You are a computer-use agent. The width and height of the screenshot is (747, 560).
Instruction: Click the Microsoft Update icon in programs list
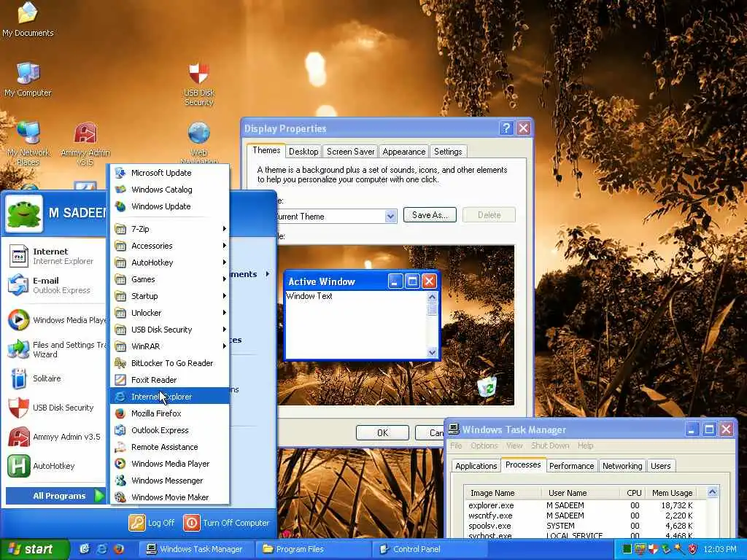point(120,172)
